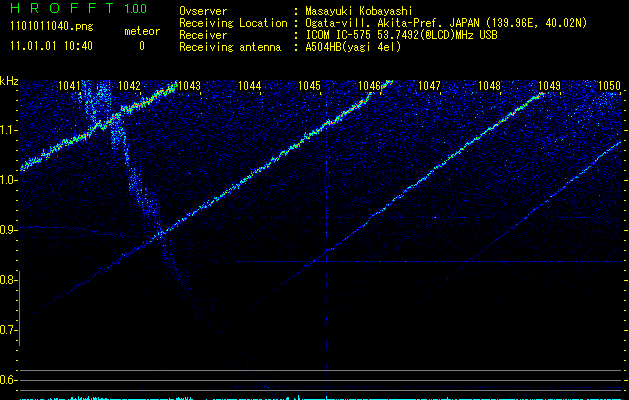
Task: Click the 0.8 kHz frequency label
Action: pyautogui.click(x=8, y=280)
